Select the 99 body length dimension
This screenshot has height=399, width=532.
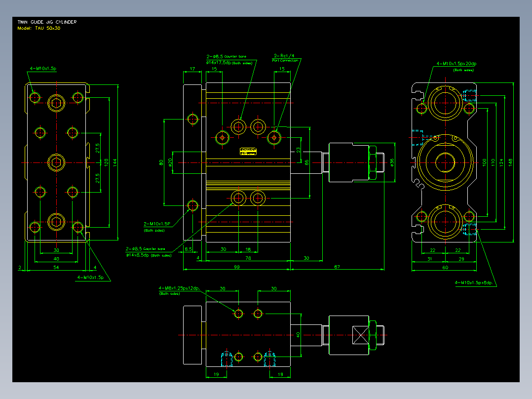(x=237, y=267)
